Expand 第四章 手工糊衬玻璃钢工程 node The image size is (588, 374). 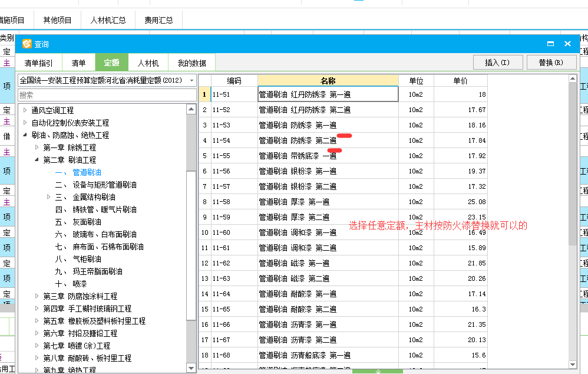37,309
